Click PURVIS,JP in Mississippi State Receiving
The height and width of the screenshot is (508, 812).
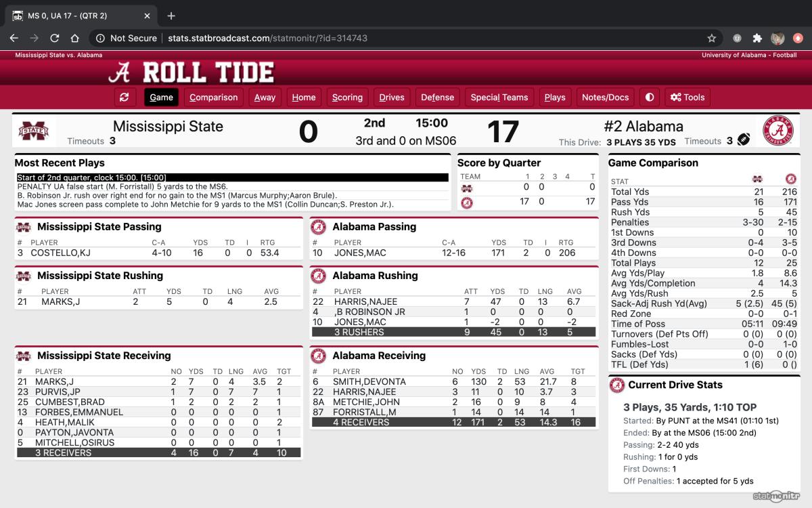coord(58,391)
